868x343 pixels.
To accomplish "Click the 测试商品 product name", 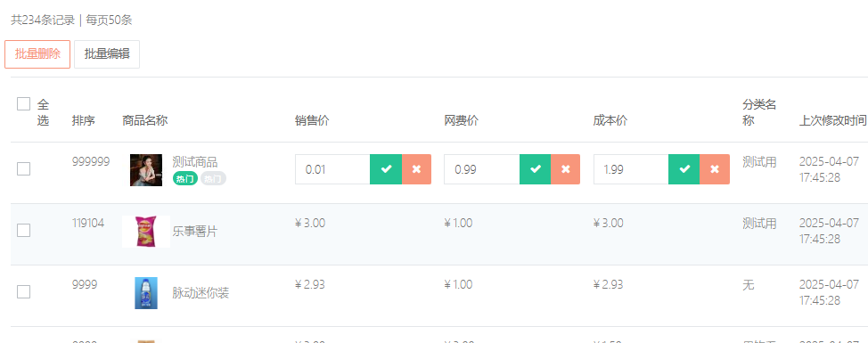I will pos(195,162).
